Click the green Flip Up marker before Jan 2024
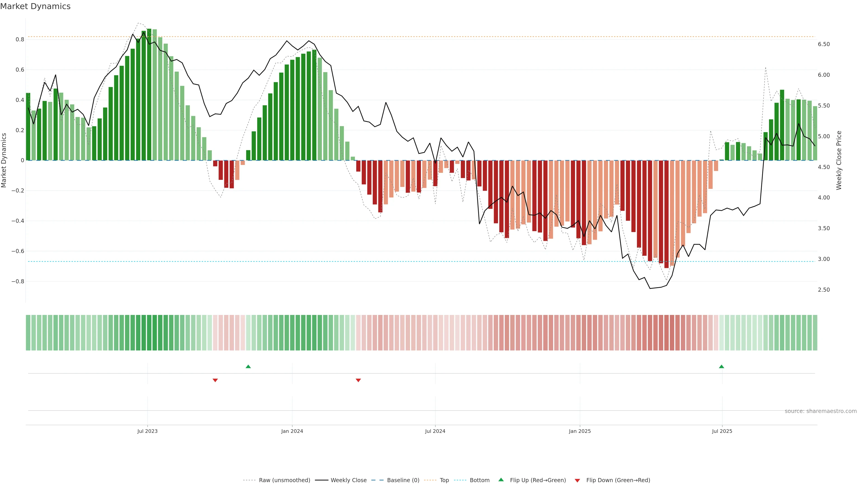This screenshot has height=488, width=868. [x=248, y=366]
